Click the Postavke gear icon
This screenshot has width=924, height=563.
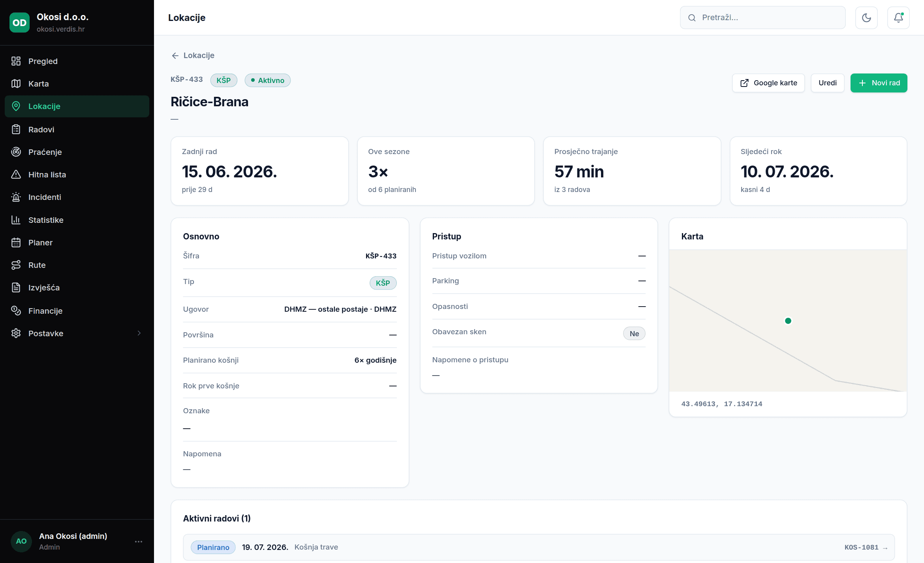click(x=16, y=333)
